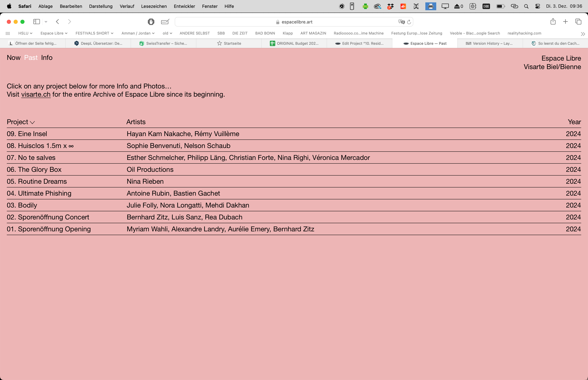The width and height of the screenshot is (588, 380).
Task: Click the reload page icon
Action: pyautogui.click(x=409, y=22)
